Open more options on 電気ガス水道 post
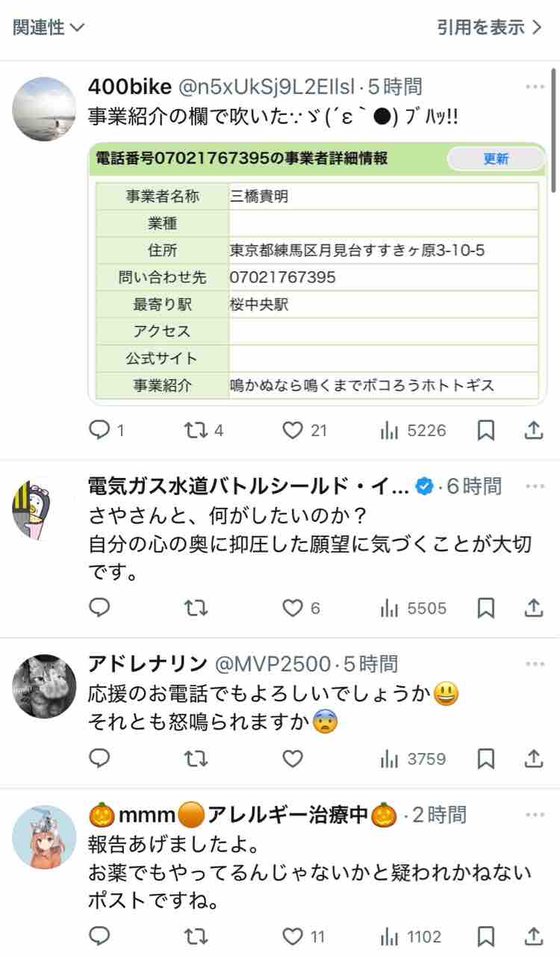This screenshot has height=956, width=560. [535, 486]
